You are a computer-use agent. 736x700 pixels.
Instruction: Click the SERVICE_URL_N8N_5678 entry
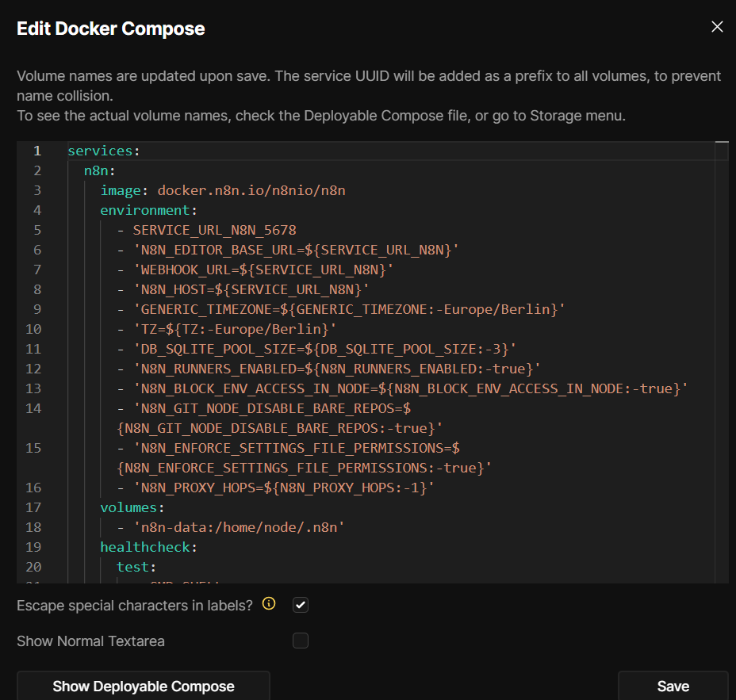coord(214,230)
